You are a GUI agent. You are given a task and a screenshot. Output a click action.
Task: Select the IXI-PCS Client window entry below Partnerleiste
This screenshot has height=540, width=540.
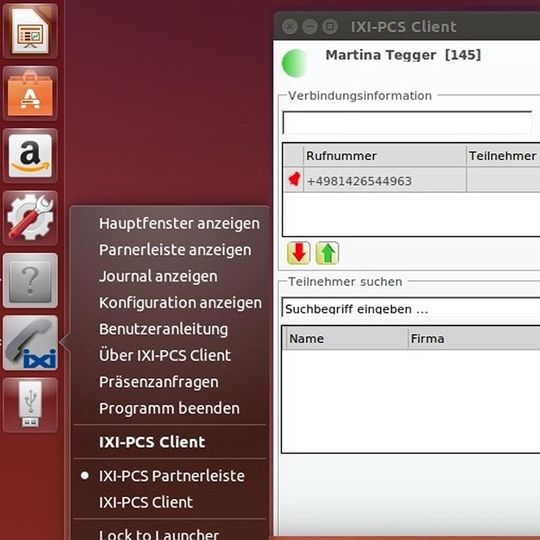(x=146, y=502)
